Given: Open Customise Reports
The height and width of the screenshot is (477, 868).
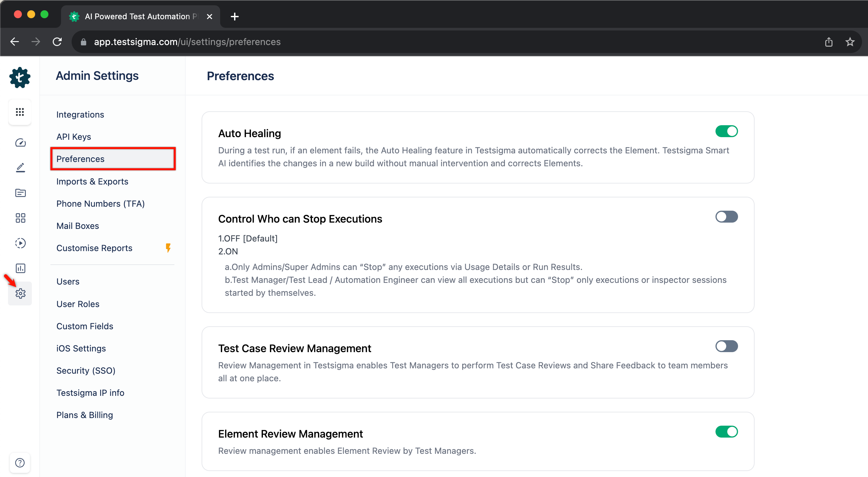Looking at the screenshot, I should tap(94, 248).
